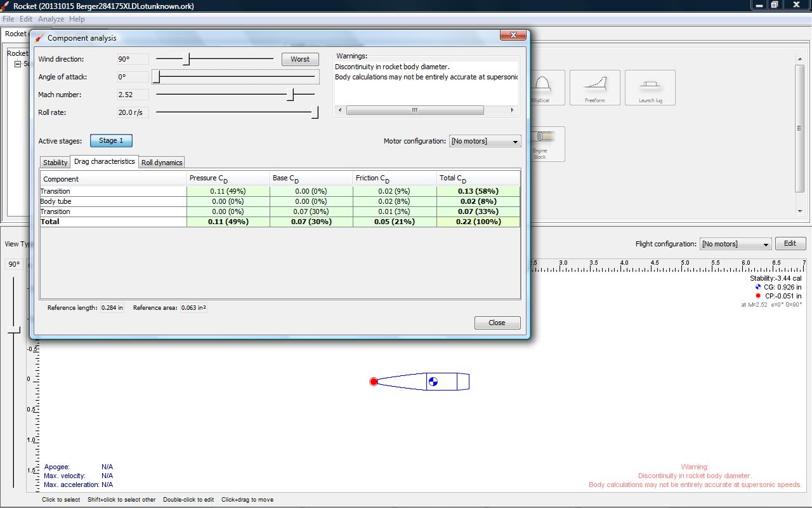
Task: Click the Wind direction value field
Action: coord(133,59)
